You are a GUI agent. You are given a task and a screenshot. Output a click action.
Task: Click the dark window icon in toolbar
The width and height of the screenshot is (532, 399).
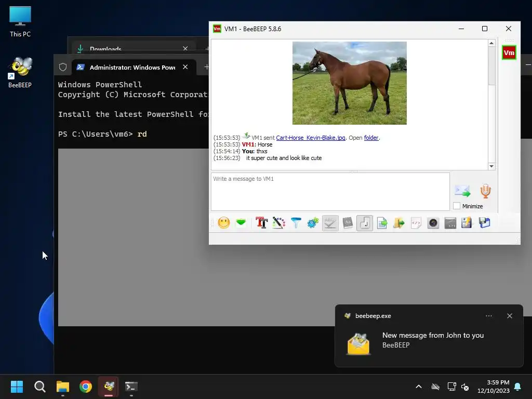coord(450,223)
